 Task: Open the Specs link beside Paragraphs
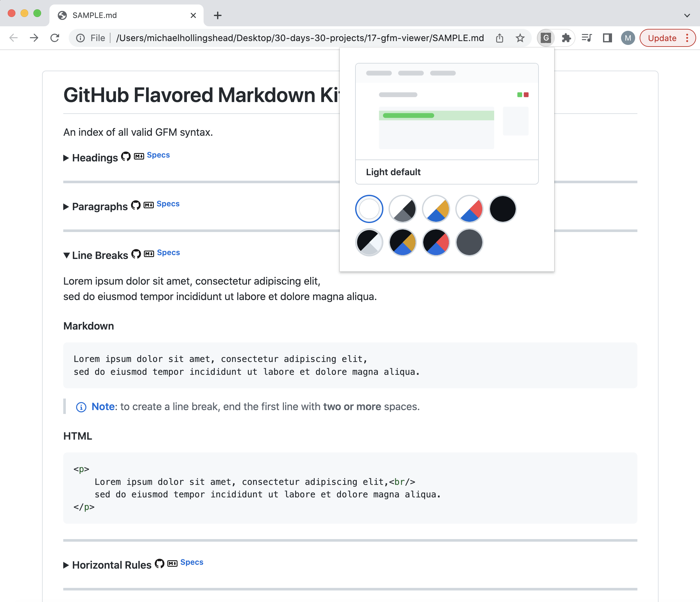pos(168,203)
